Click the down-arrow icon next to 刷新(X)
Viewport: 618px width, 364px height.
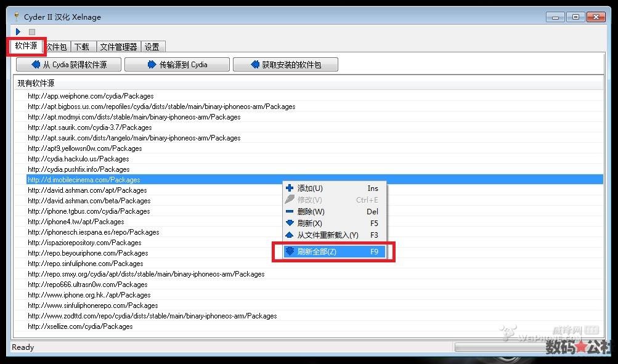[289, 224]
